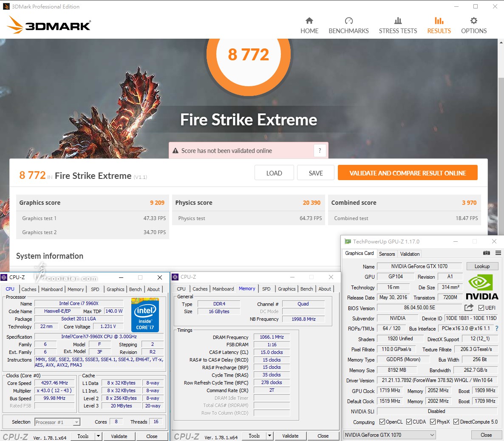Switch to the Sensors tab in GPU-Z
Viewport: 504px width, 441px height.
387,254
